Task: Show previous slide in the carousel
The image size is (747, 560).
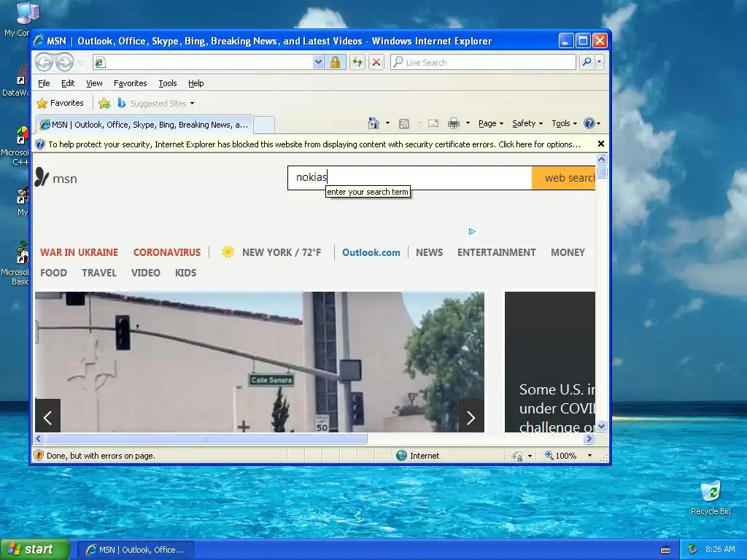Action: click(x=47, y=416)
